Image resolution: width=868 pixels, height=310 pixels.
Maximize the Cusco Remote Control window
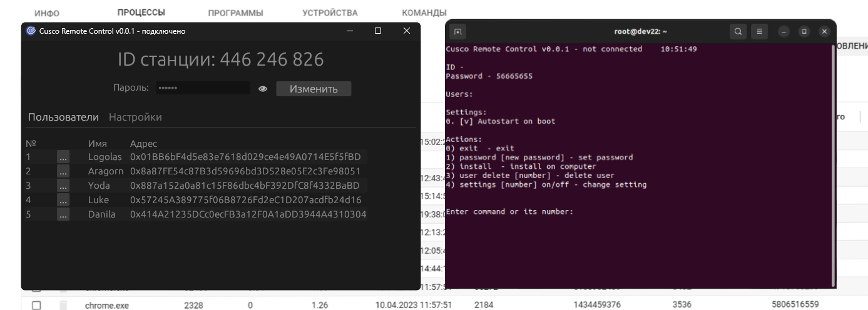[378, 31]
